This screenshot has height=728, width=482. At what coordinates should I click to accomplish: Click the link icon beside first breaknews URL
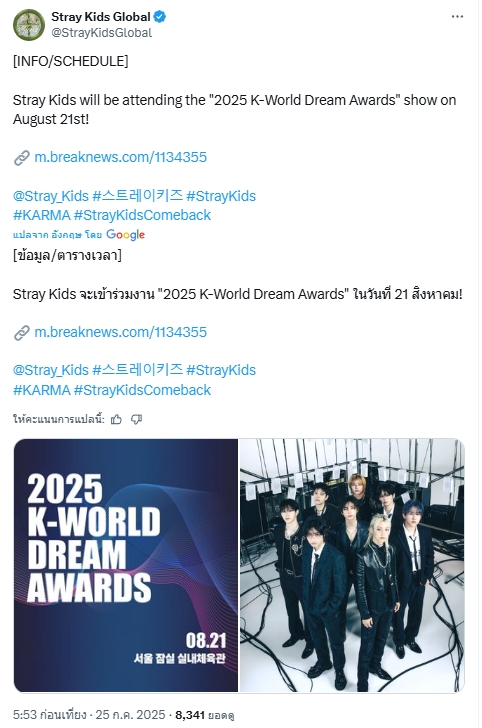(22, 157)
